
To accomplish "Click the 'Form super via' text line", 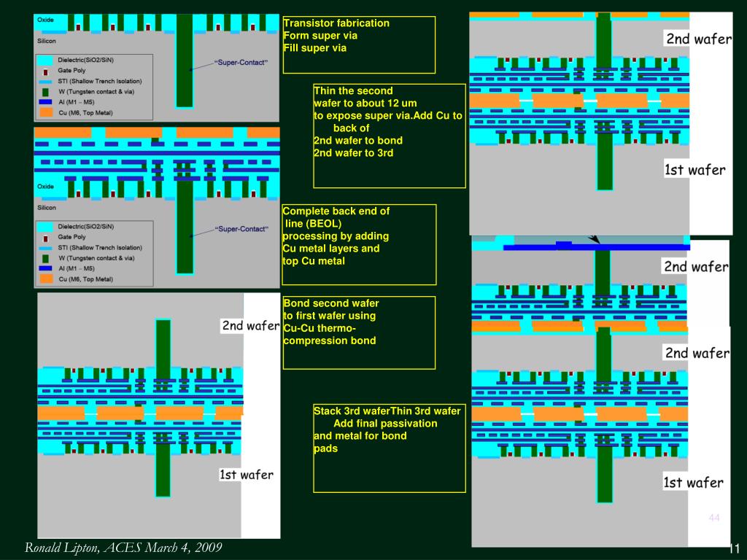I will point(320,36).
